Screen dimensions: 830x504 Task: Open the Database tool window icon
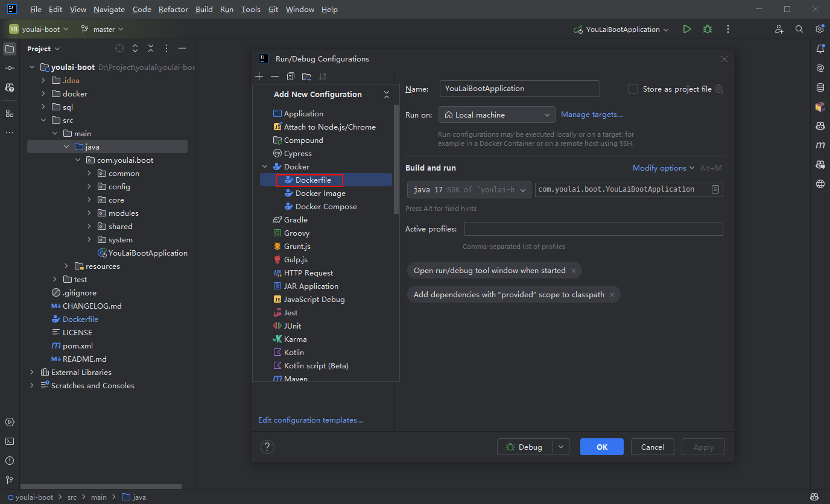pos(820,87)
